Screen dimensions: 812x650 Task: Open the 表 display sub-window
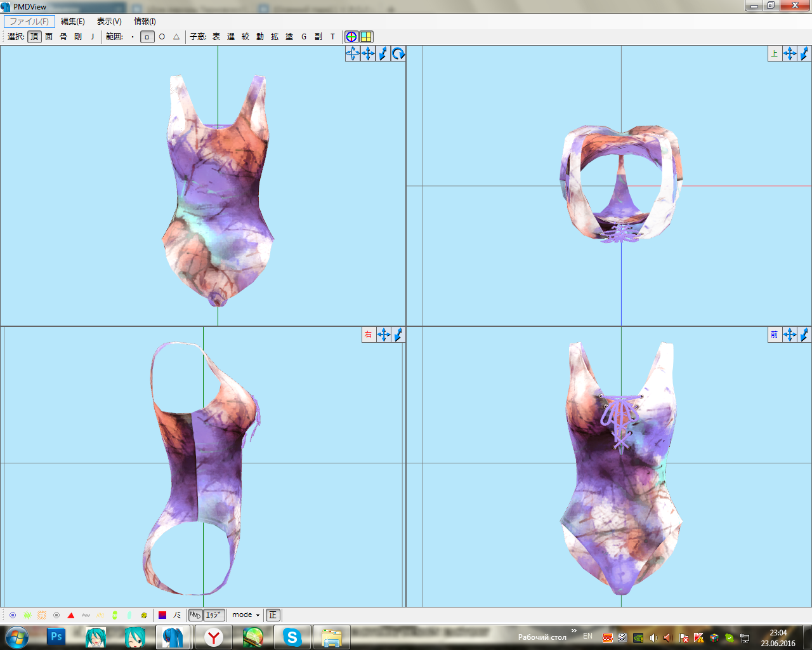[x=216, y=37]
